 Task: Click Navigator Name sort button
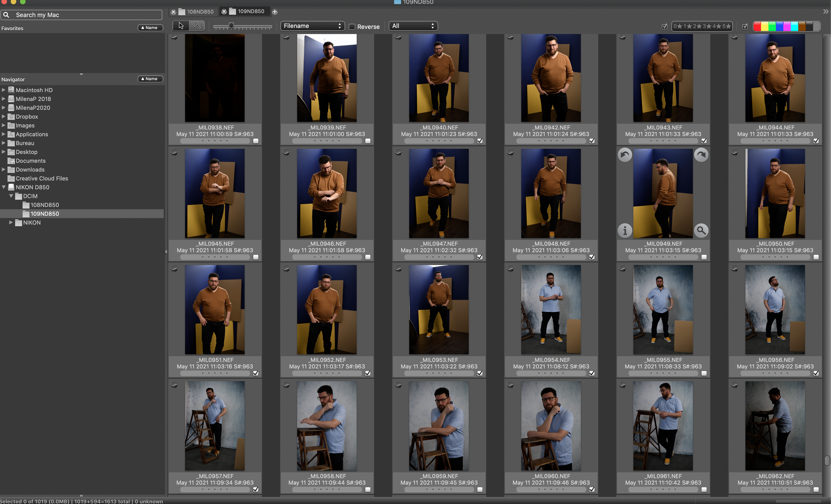tap(150, 79)
